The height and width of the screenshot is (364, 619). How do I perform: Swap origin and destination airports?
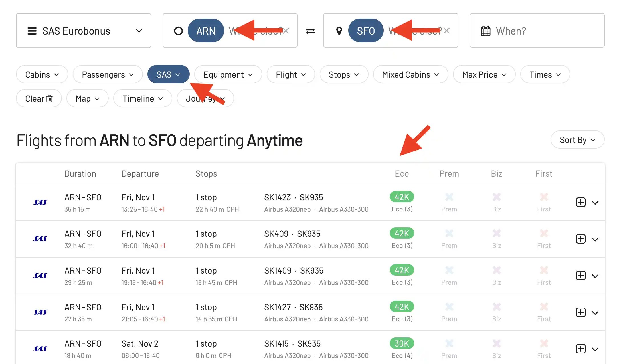(310, 31)
